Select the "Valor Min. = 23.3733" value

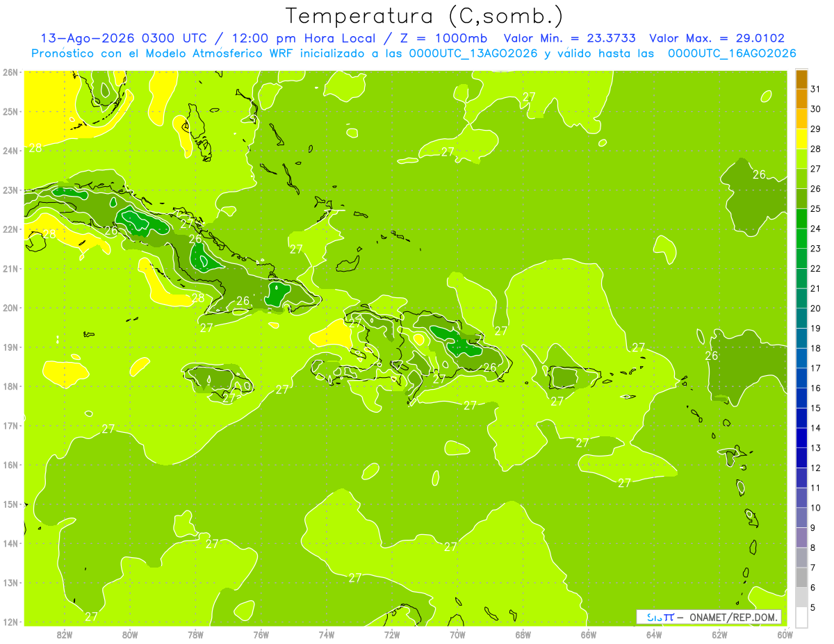(570, 38)
